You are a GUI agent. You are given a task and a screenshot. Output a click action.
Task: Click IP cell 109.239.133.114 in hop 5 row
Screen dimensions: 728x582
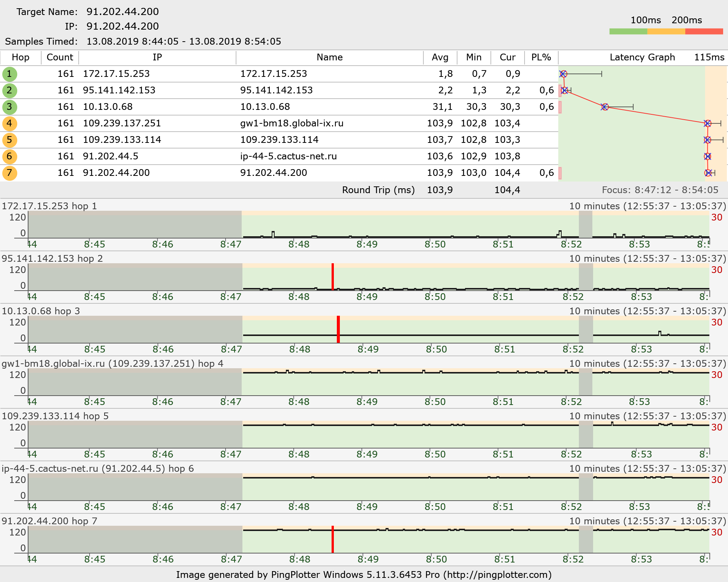(122, 140)
